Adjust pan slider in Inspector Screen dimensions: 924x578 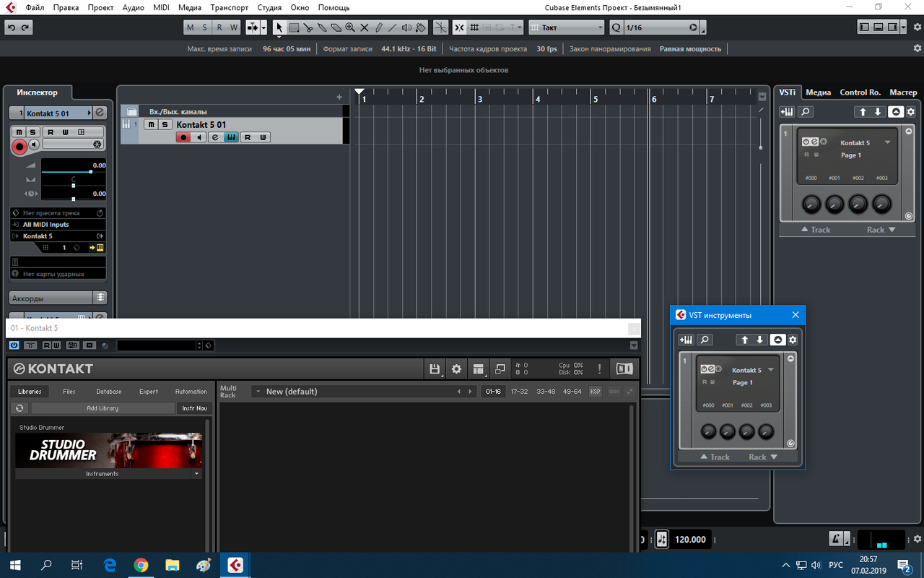pyautogui.click(x=74, y=186)
